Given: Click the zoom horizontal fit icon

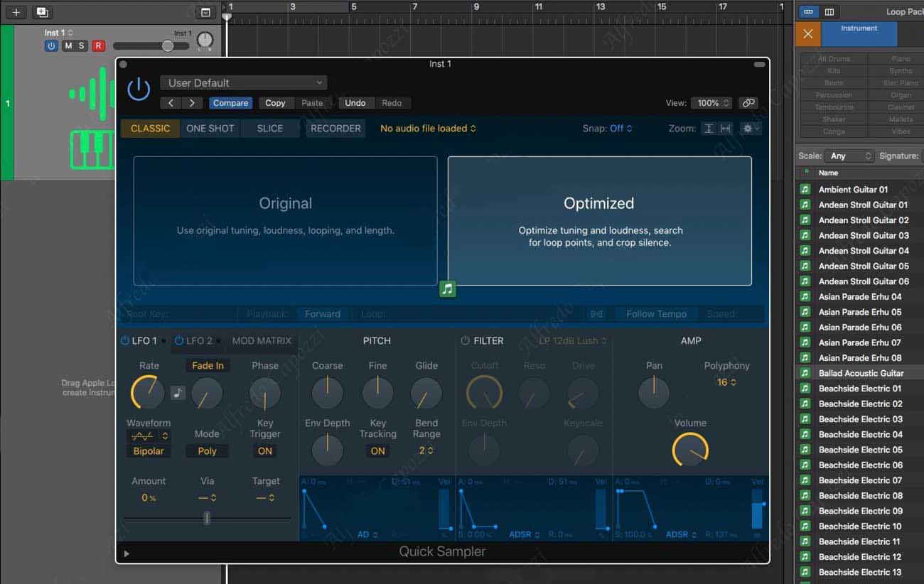Looking at the screenshot, I should (x=725, y=129).
